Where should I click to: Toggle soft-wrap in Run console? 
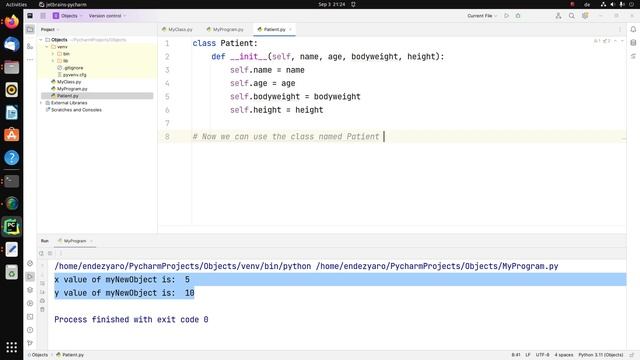pyautogui.click(x=42, y=283)
